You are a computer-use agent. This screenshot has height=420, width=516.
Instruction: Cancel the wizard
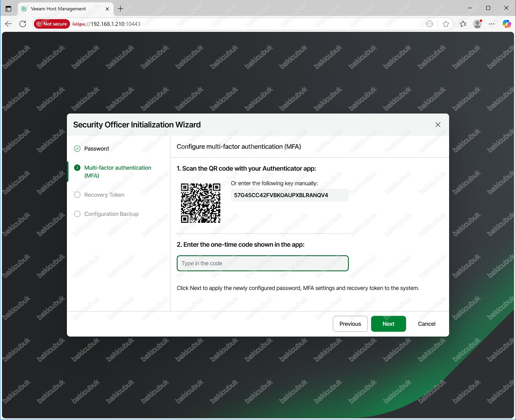(427, 324)
